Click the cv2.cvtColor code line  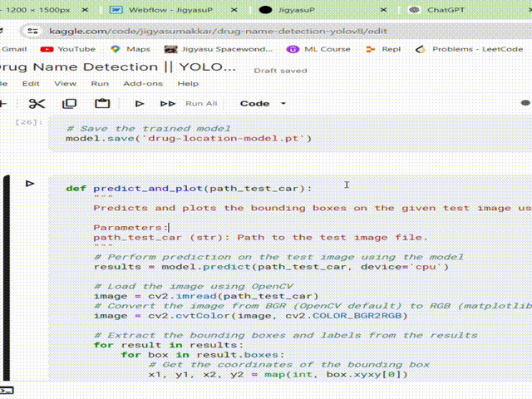click(x=250, y=316)
